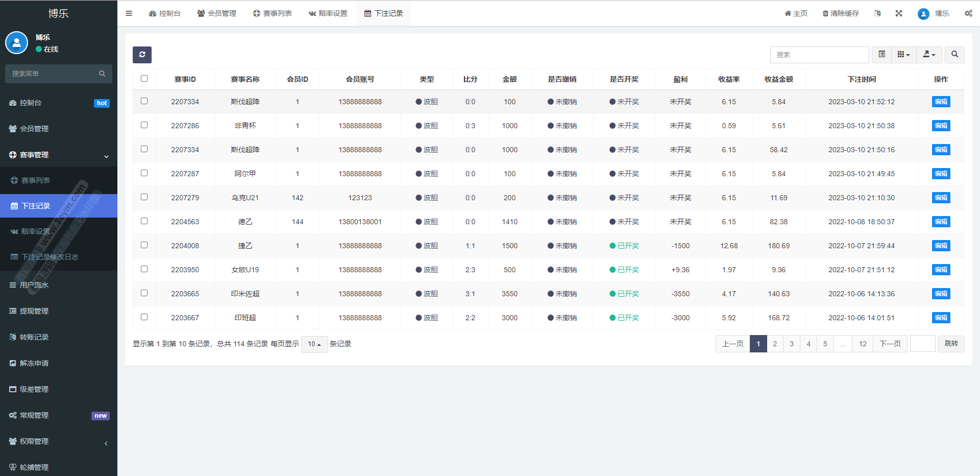Open 用户流水 in the sidebar menu
The width and height of the screenshot is (980, 476).
coord(34,285)
